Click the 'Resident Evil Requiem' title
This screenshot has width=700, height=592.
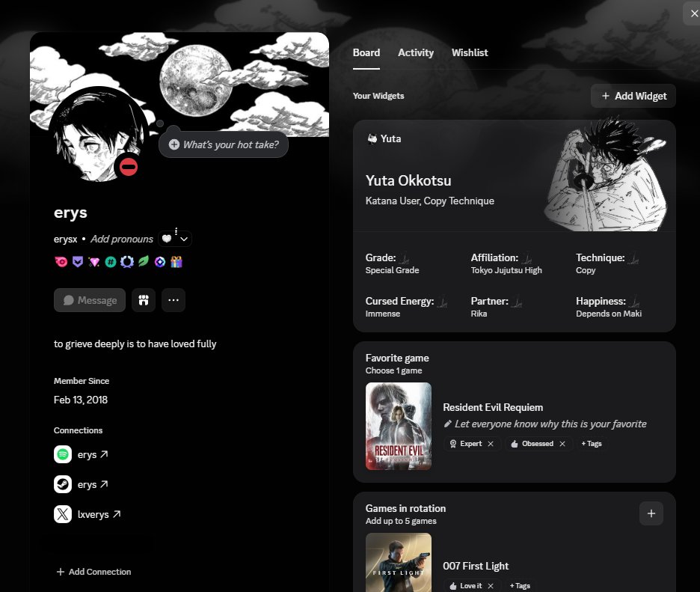[493, 407]
